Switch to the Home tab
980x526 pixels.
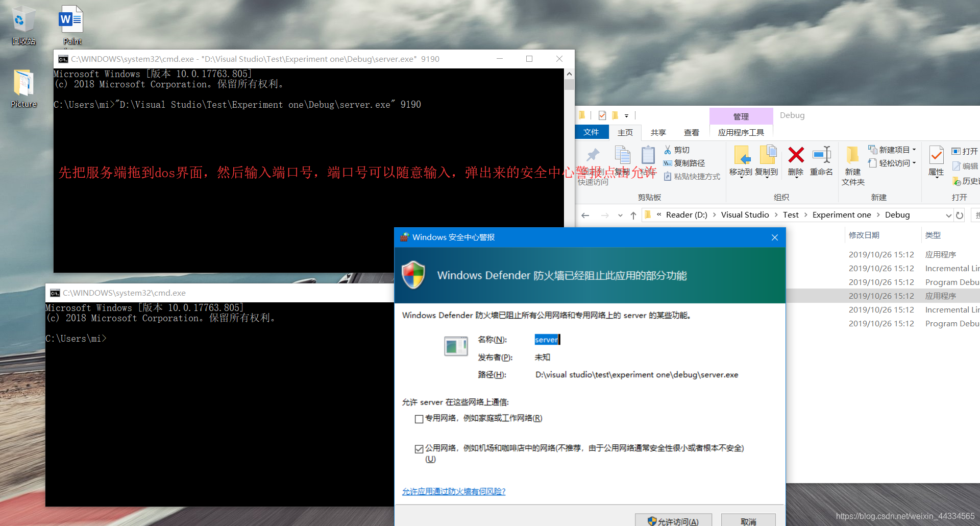(625, 132)
